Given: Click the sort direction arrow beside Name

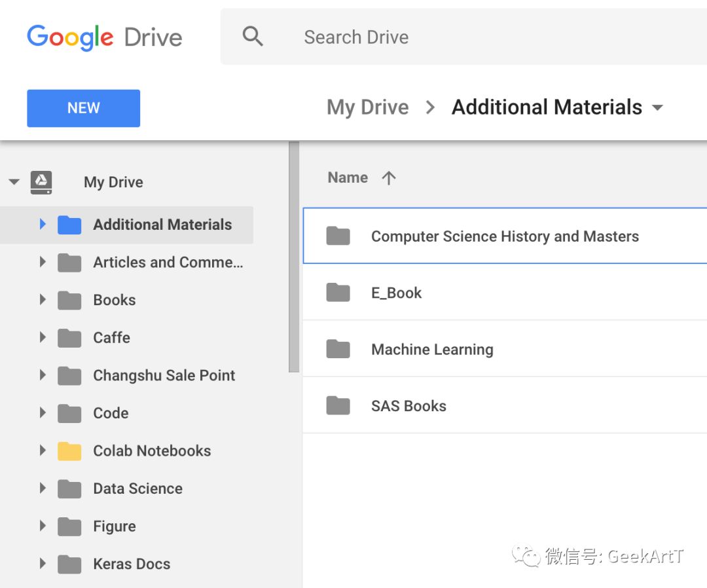Looking at the screenshot, I should point(389,178).
